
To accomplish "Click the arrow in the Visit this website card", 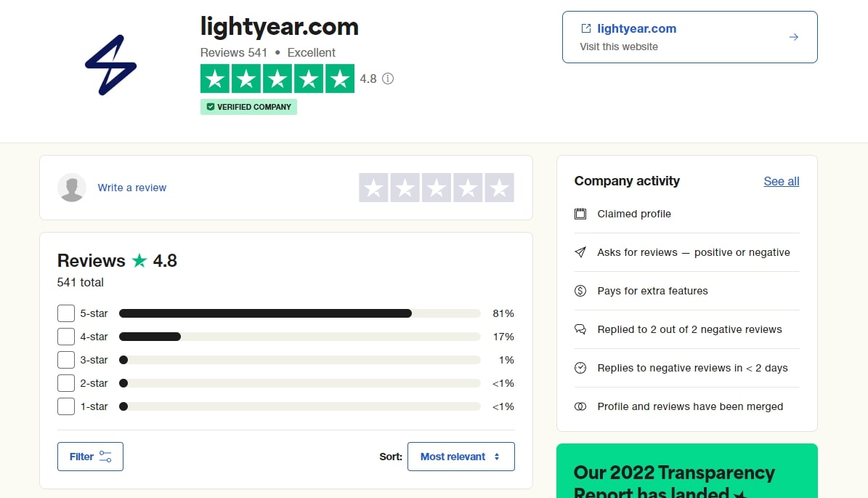I will tap(793, 36).
